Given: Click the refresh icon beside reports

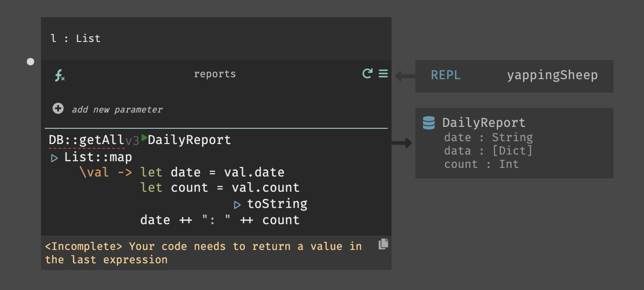Looking at the screenshot, I should tap(367, 73).
